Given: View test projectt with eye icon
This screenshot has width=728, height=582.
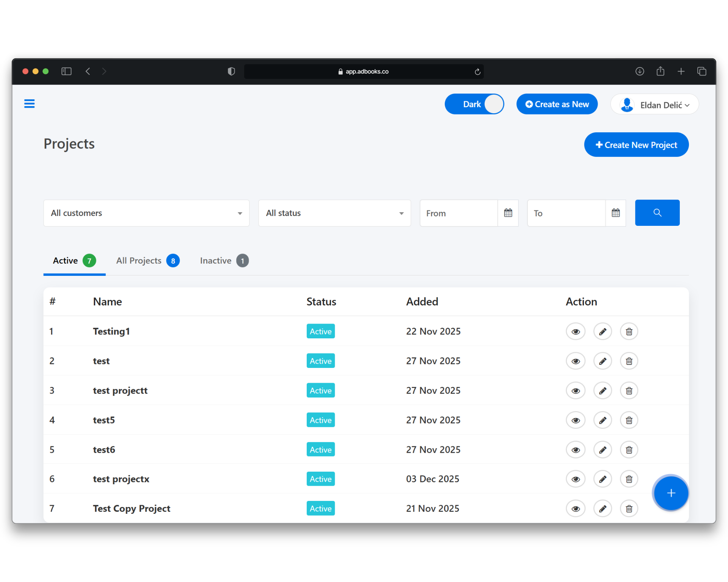Looking at the screenshot, I should pyautogui.click(x=575, y=391).
